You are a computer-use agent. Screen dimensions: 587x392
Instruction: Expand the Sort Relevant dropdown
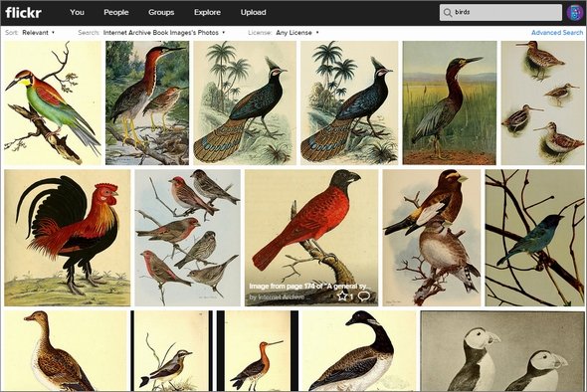(x=38, y=33)
